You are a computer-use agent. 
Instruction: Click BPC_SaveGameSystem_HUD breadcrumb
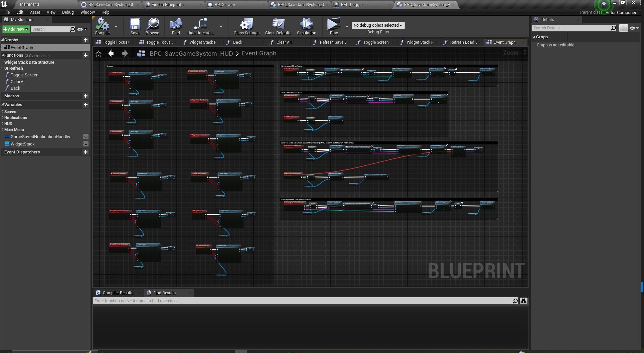click(191, 53)
